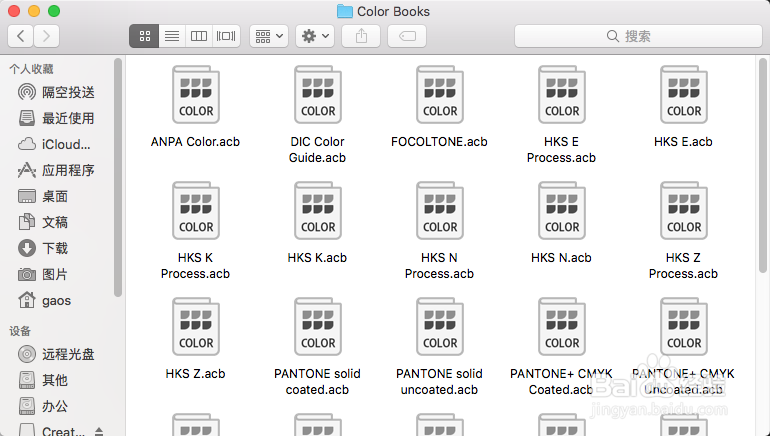
Task: Open the arrange items dropdown
Action: (269, 36)
